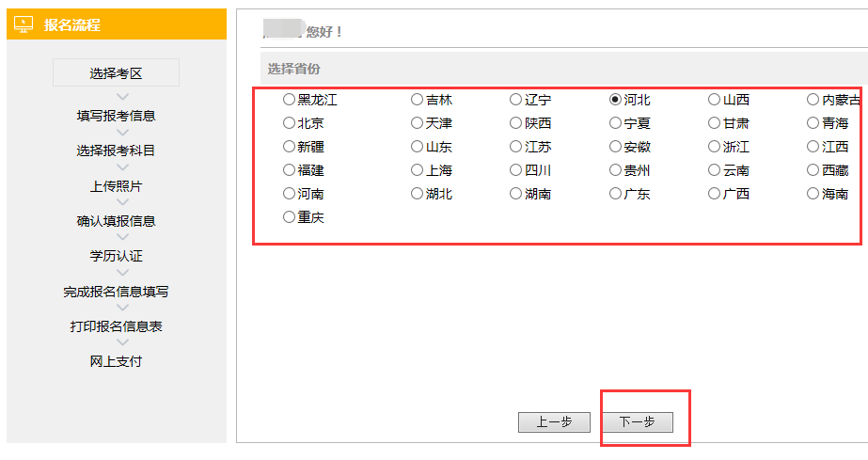The width and height of the screenshot is (868, 460).
Task: Jump to 上传照片 step
Action: click(116, 186)
